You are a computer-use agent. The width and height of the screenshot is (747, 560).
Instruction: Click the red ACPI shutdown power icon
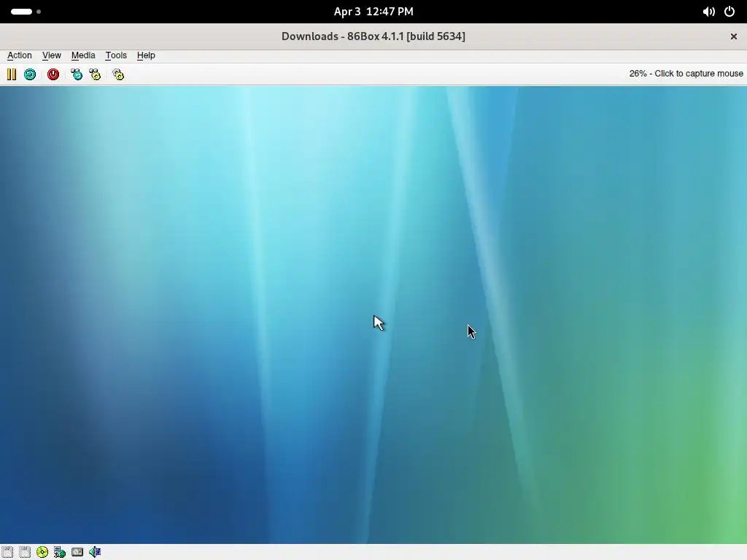(53, 74)
